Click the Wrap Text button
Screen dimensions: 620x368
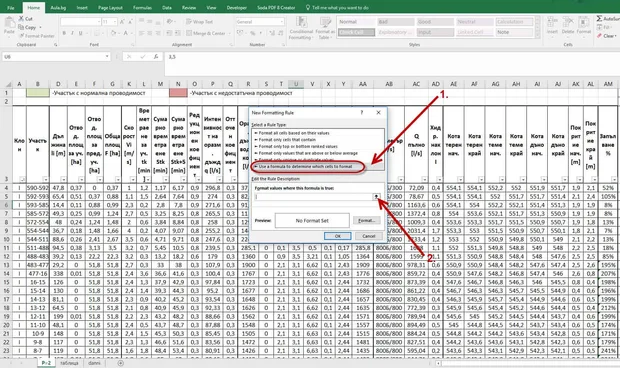200,22
